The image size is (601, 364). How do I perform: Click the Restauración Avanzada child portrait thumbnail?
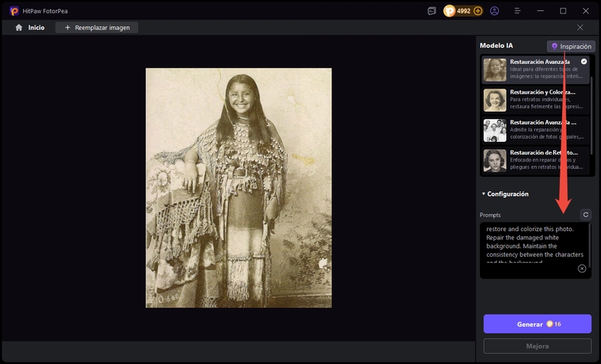(495, 70)
